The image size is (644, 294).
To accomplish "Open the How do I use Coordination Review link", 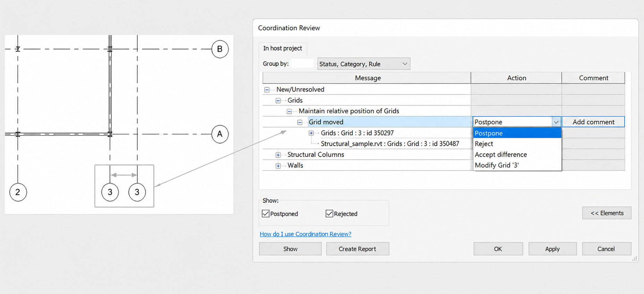I will pos(306,234).
